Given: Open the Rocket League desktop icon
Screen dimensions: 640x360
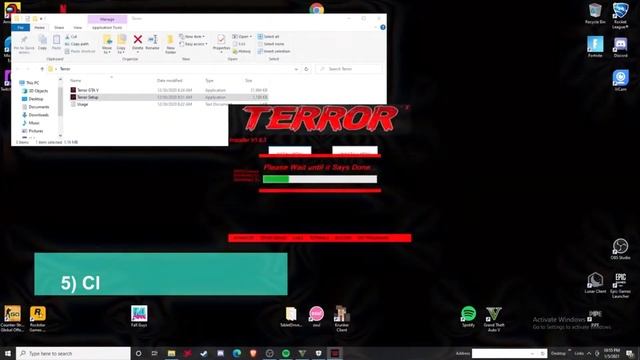Looking at the screenshot, I should click(620, 16).
